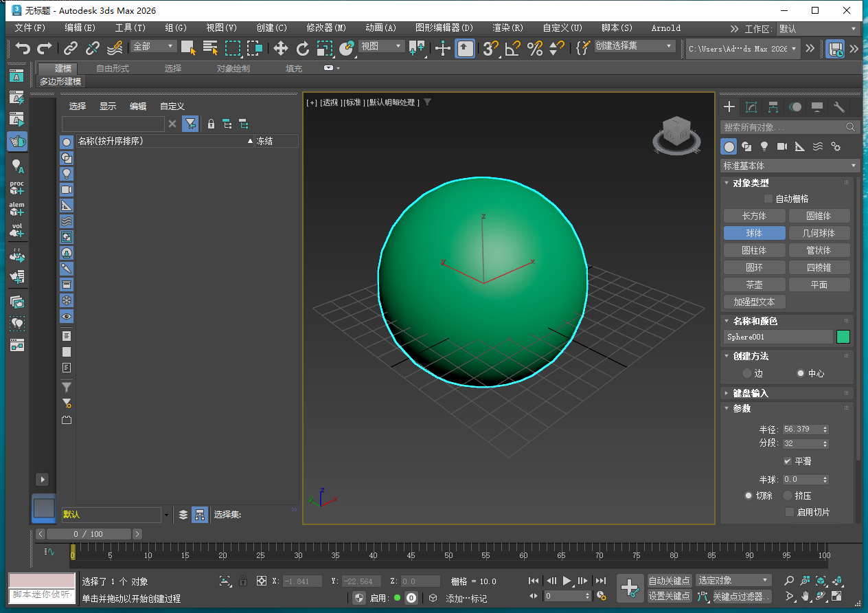Open the Utilities wrench panel tab
This screenshot has height=613, width=868.
838,107
